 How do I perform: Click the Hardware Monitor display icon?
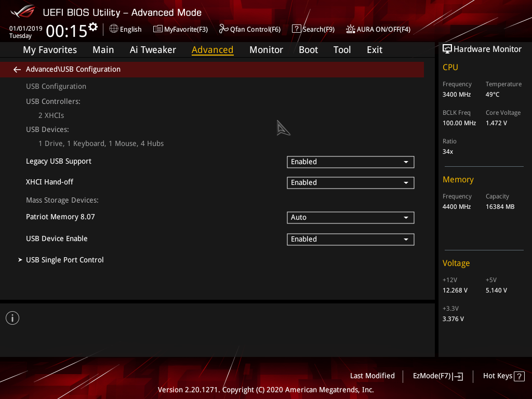click(x=447, y=49)
